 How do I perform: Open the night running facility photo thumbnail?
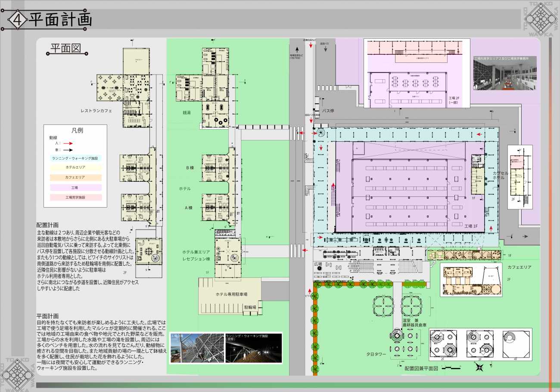pos(253,348)
